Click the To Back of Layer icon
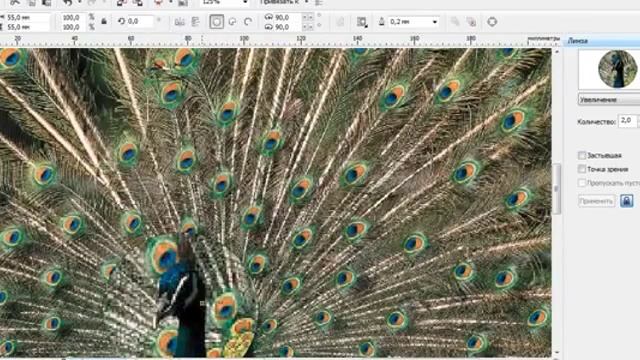The image size is (640, 360). (x=471, y=22)
